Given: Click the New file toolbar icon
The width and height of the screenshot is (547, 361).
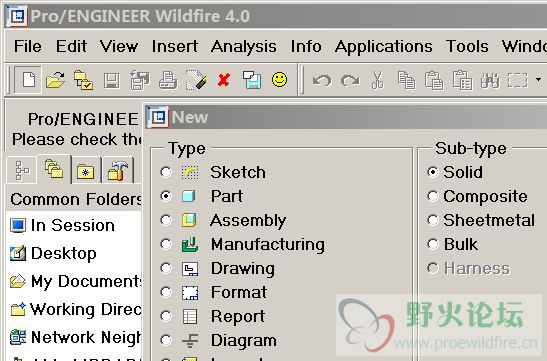Looking at the screenshot, I should coord(28,80).
